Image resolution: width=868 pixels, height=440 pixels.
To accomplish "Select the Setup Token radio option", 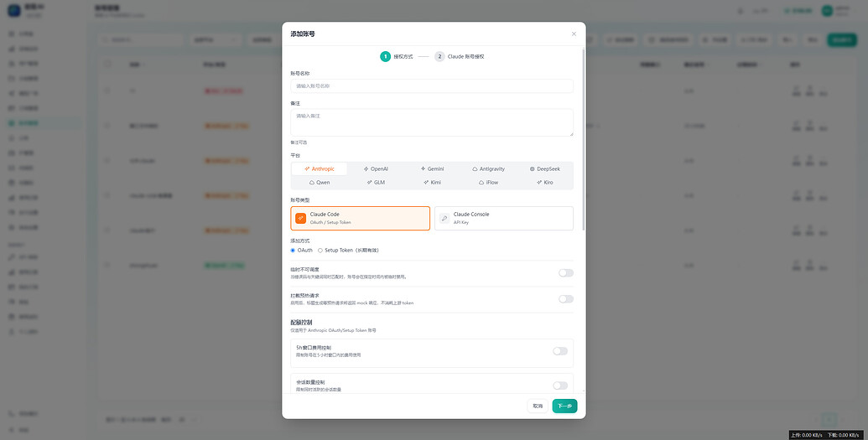I will click(320, 250).
